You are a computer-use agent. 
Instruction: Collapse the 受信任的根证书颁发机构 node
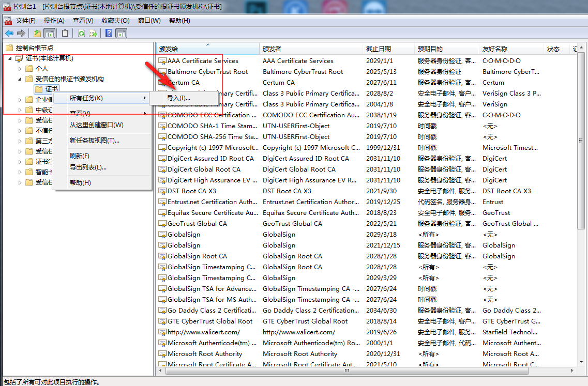20,79
